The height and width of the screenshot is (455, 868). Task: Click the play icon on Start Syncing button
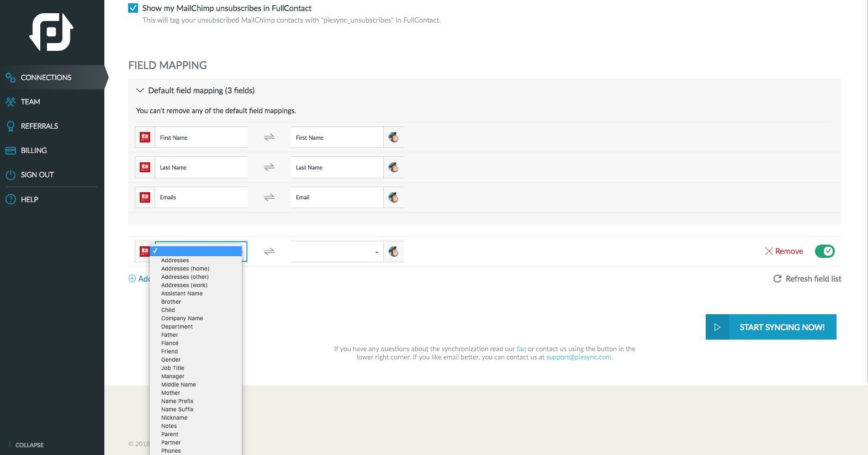(717, 327)
